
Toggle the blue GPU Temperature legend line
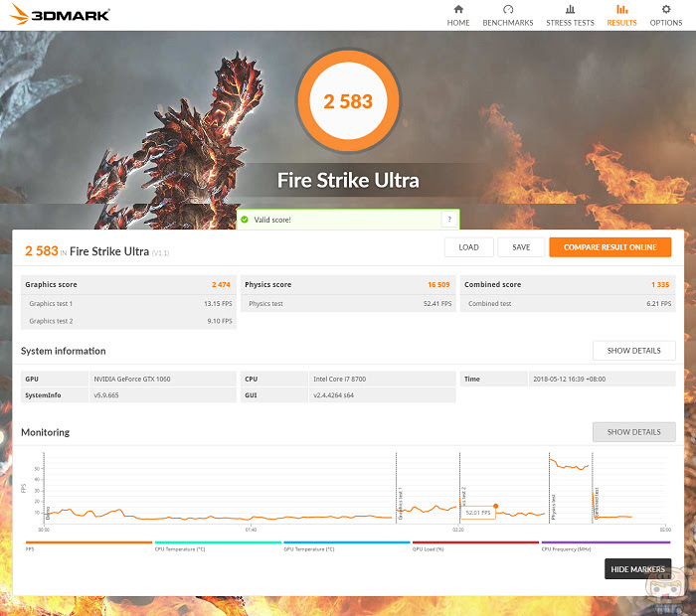[x=347, y=542]
